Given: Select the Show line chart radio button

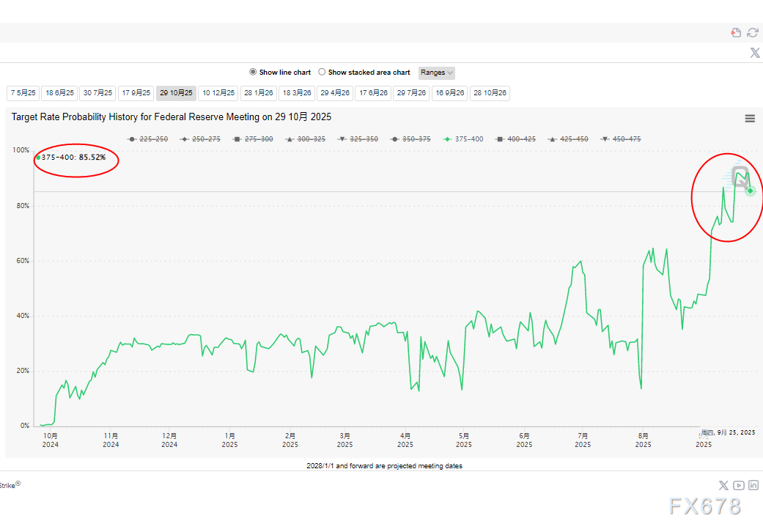Looking at the screenshot, I should pyautogui.click(x=253, y=73).
